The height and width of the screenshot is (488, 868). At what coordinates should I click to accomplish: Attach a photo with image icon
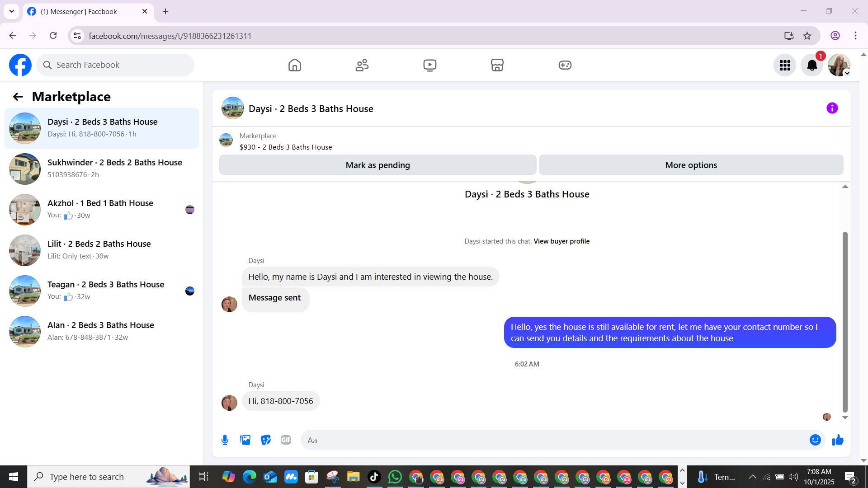coord(245,440)
